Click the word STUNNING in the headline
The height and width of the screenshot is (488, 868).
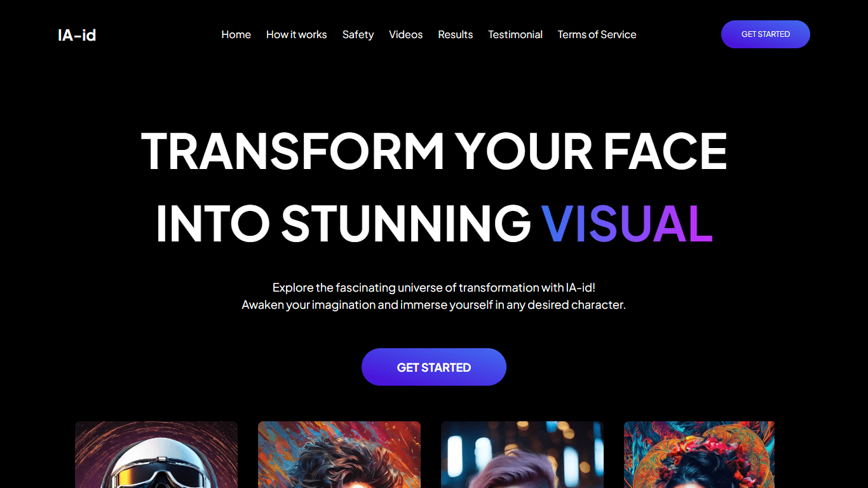(406, 224)
